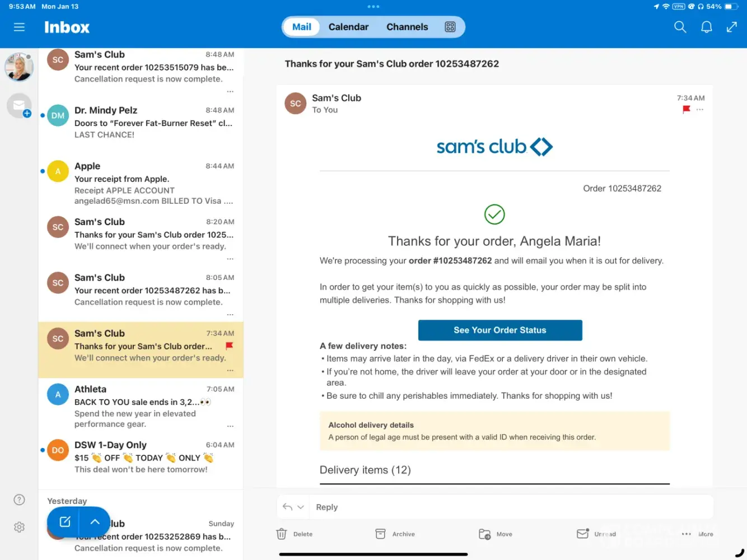This screenshot has height=560, width=747.
Task: Open More actions in bottom toolbar
Action: pos(697,534)
